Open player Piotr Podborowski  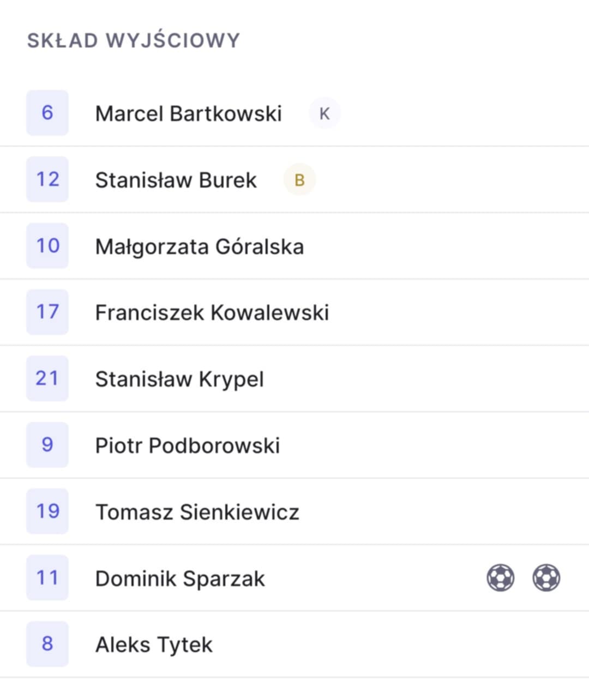(188, 445)
